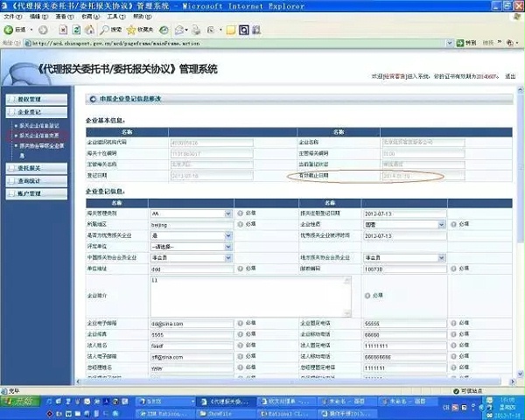Open the 文件 (File) menu
Screen dimensions: 525x420
click(13, 17)
